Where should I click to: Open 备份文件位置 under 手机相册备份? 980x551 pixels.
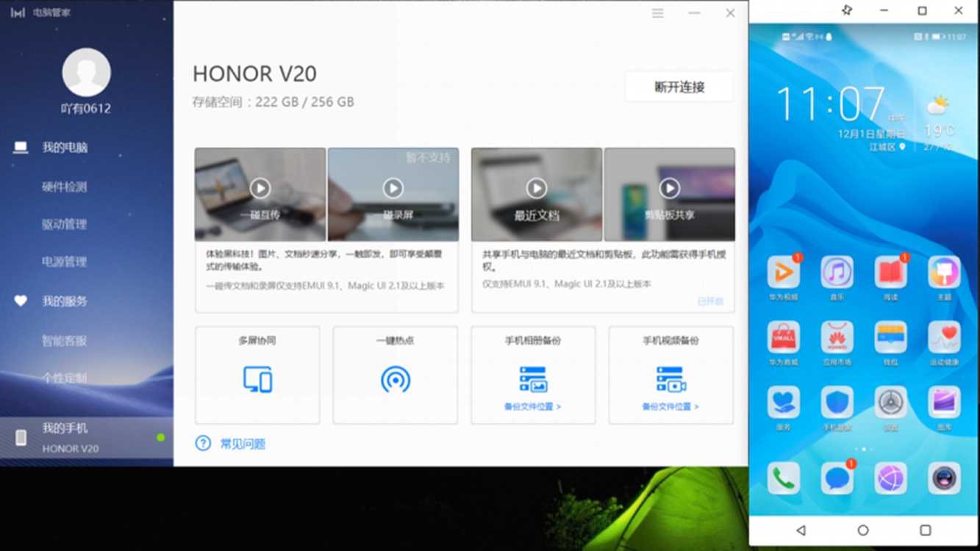[x=532, y=406]
